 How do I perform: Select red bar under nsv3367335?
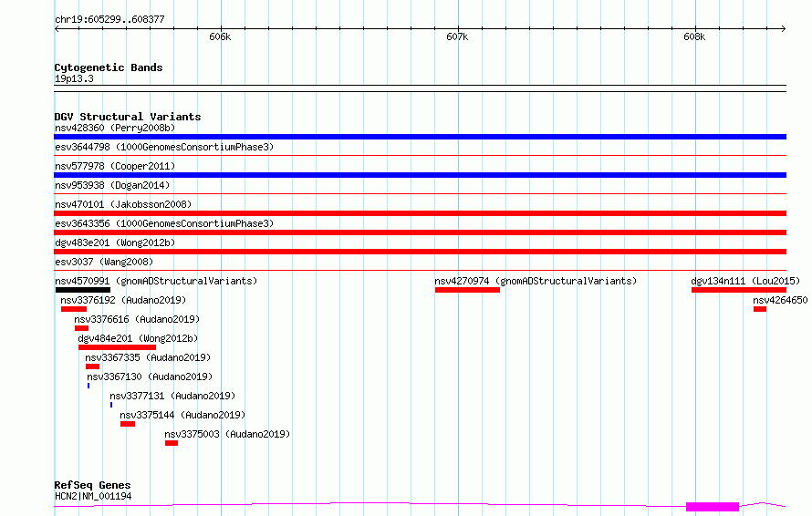tap(92, 366)
